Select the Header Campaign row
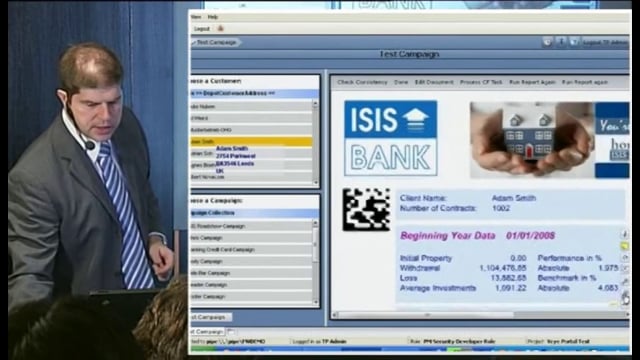 pos(251,285)
